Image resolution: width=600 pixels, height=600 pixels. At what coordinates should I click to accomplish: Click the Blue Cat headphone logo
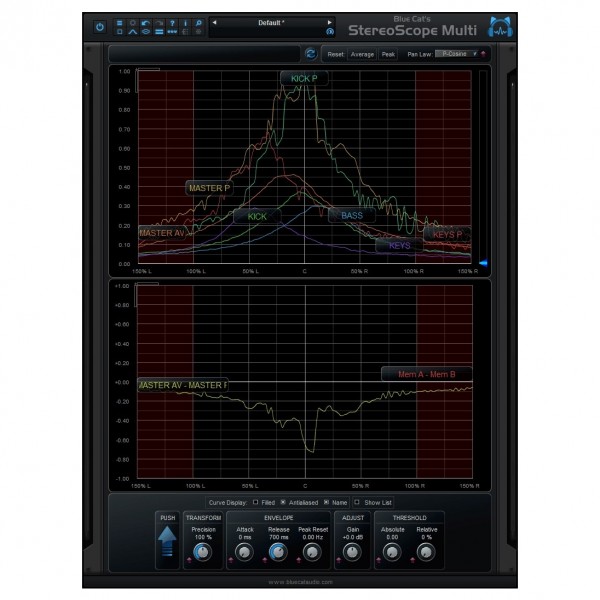coord(501,27)
